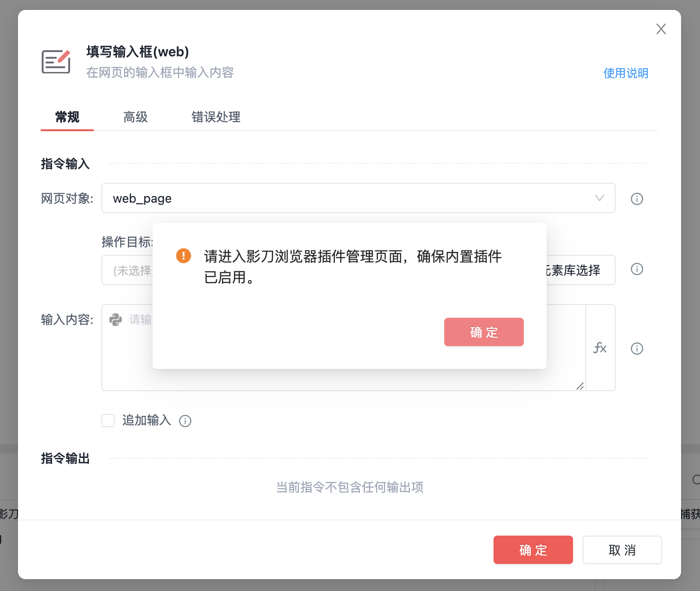Open the 网页对象 combo box
This screenshot has height=591, width=700.
tap(359, 198)
